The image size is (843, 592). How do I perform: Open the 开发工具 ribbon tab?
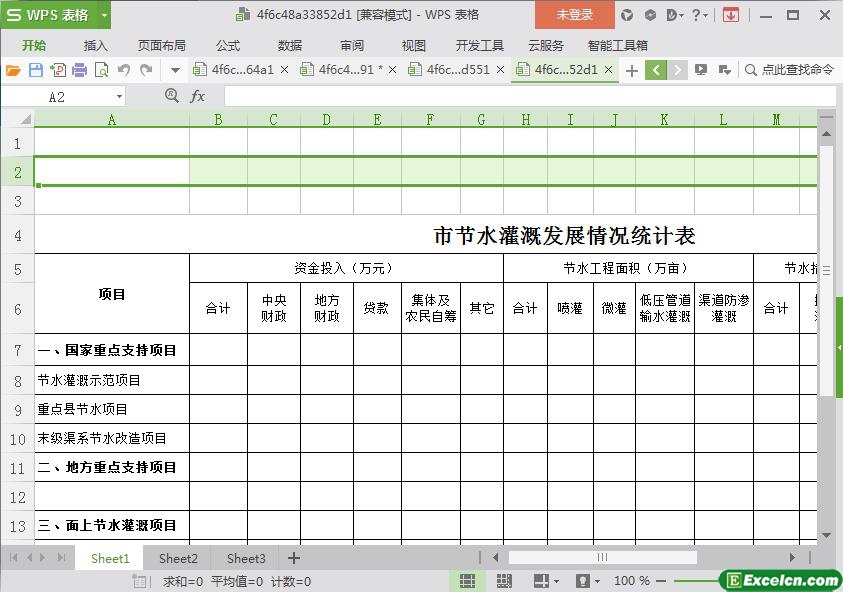(x=480, y=45)
